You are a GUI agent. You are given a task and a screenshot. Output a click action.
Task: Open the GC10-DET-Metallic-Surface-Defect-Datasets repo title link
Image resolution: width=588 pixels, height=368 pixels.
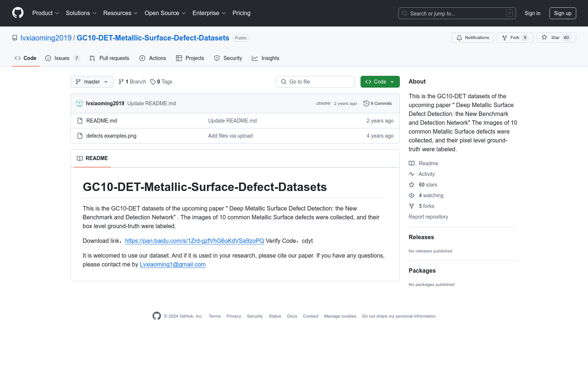pos(153,38)
